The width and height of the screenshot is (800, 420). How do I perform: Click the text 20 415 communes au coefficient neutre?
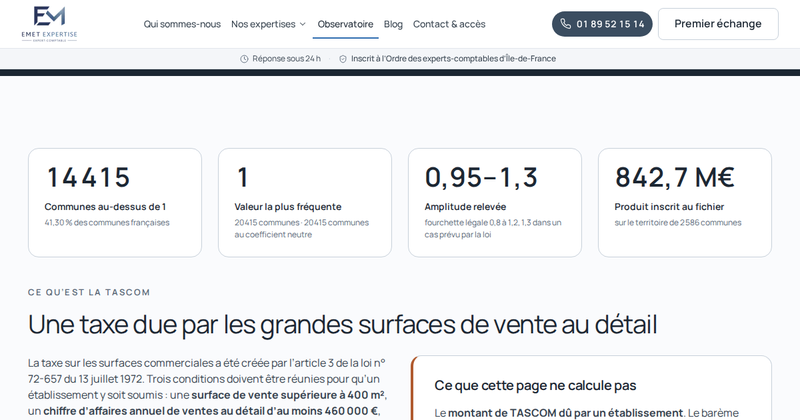(x=302, y=229)
